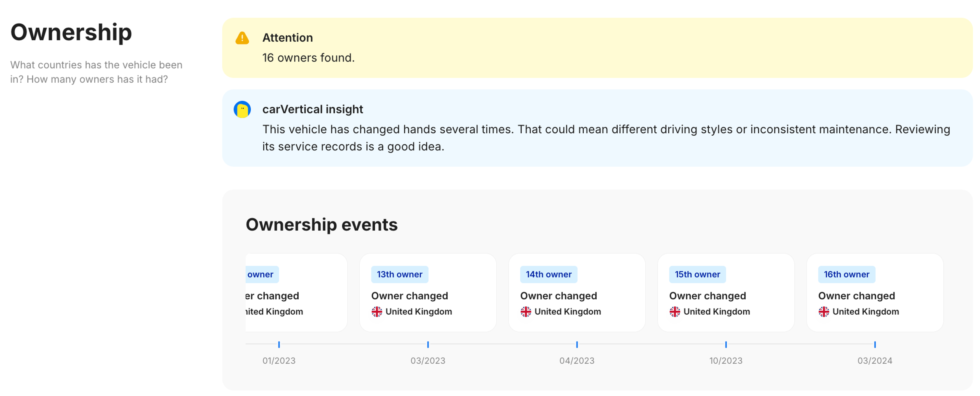Click the yellow warning triangle icon
Viewport: 980px width, 396px height.
pos(242,38)
